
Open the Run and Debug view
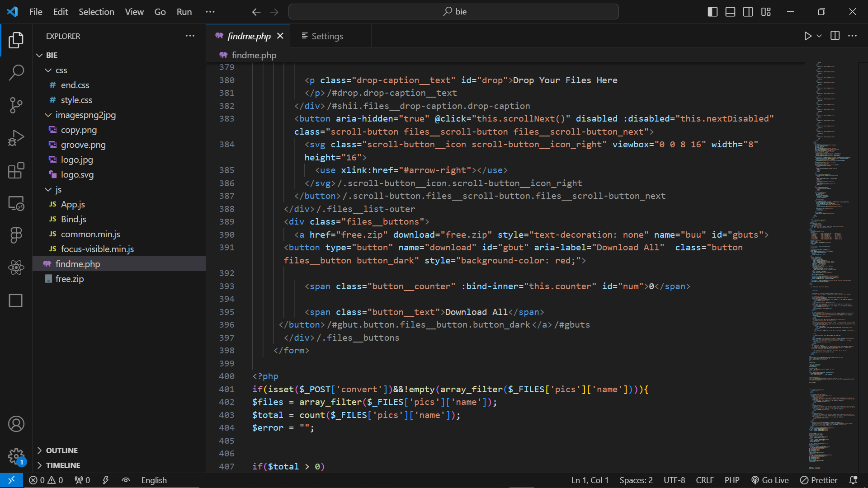[x=16, y=138]
